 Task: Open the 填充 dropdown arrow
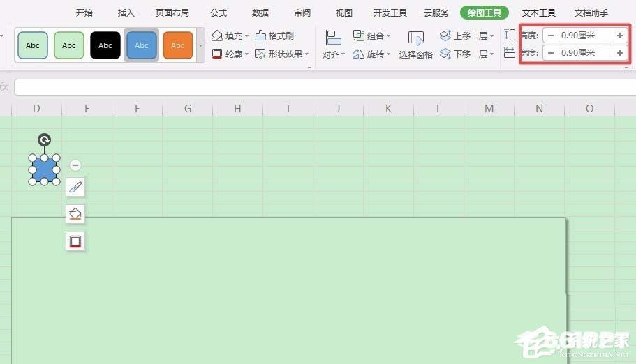click(246, 36)
